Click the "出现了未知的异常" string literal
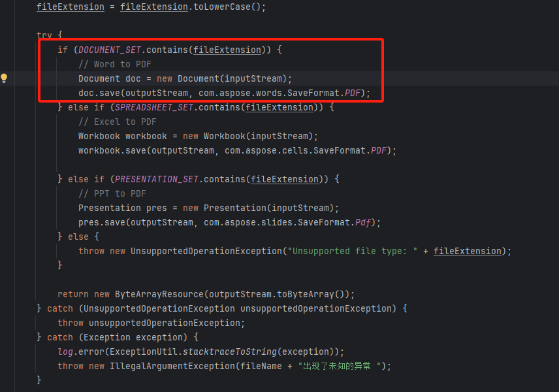The image size is (559, 392). [x=340, y=366]
